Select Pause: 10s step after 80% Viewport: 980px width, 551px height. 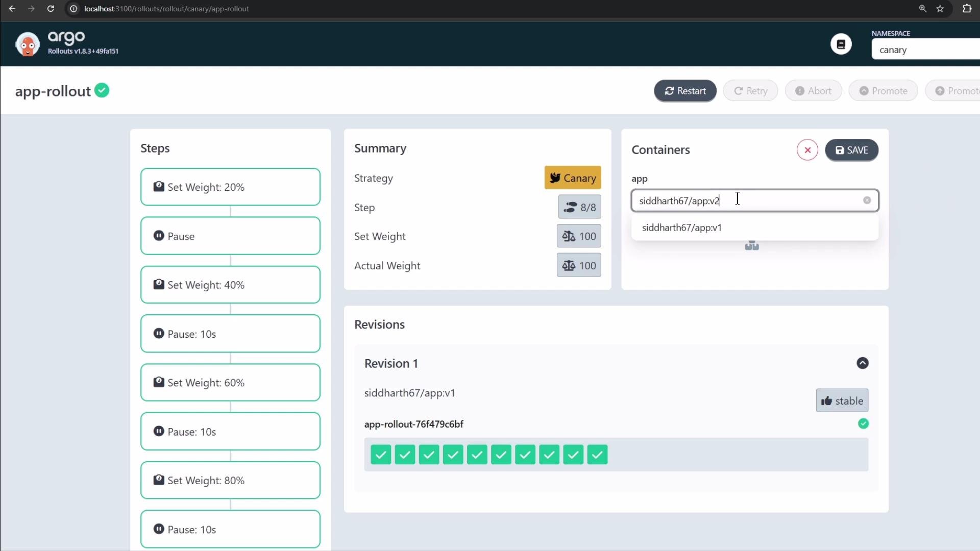[230, 529]
